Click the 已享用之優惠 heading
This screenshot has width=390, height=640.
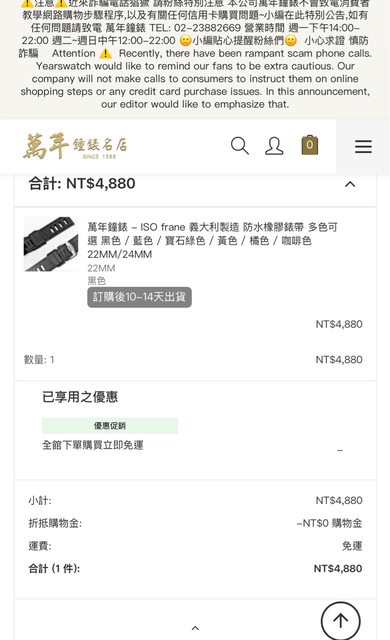pos(80,397)
